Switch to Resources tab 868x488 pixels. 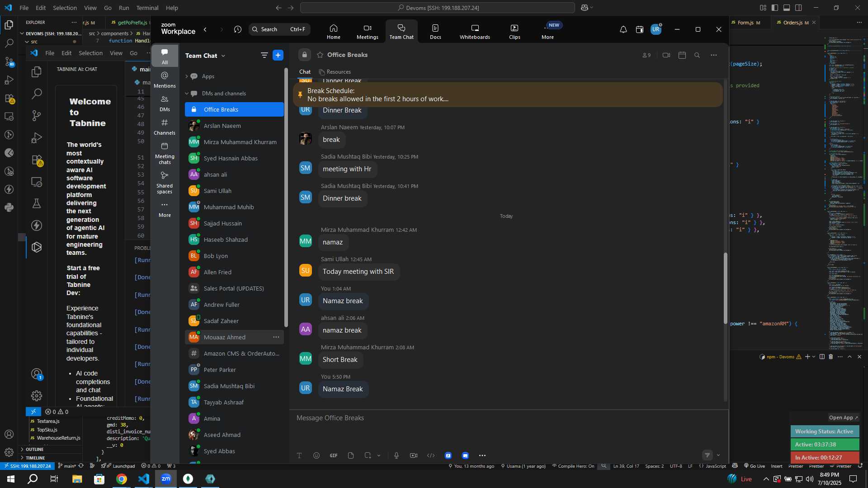click(335, 72)
